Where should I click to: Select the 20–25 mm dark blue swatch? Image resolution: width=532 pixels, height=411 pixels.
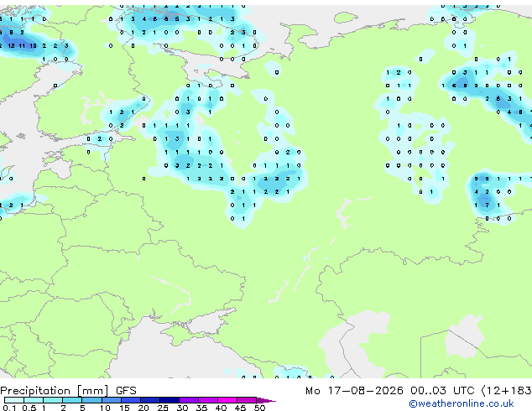coord(149,400)
